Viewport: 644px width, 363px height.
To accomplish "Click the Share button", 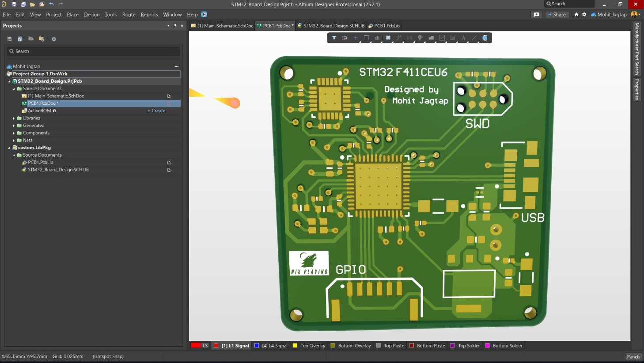I will coord(557,15).
